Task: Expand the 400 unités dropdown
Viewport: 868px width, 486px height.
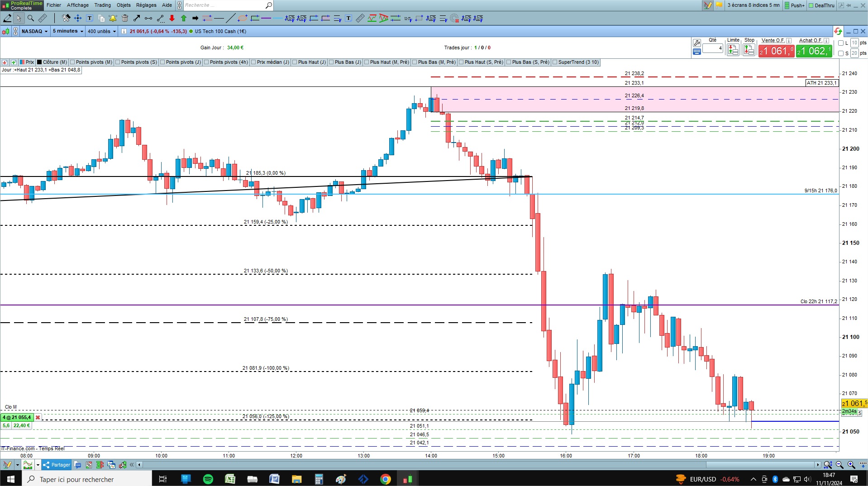Action: pos(101,31)
